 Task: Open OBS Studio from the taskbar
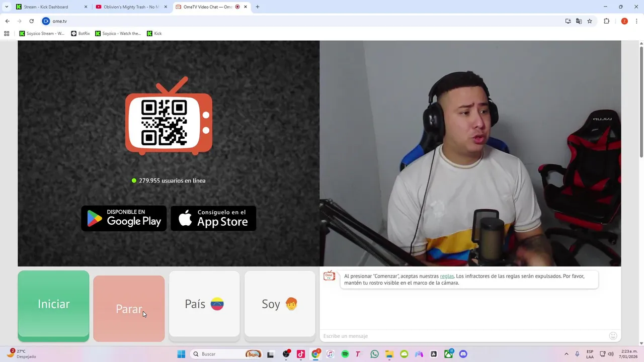286,354
